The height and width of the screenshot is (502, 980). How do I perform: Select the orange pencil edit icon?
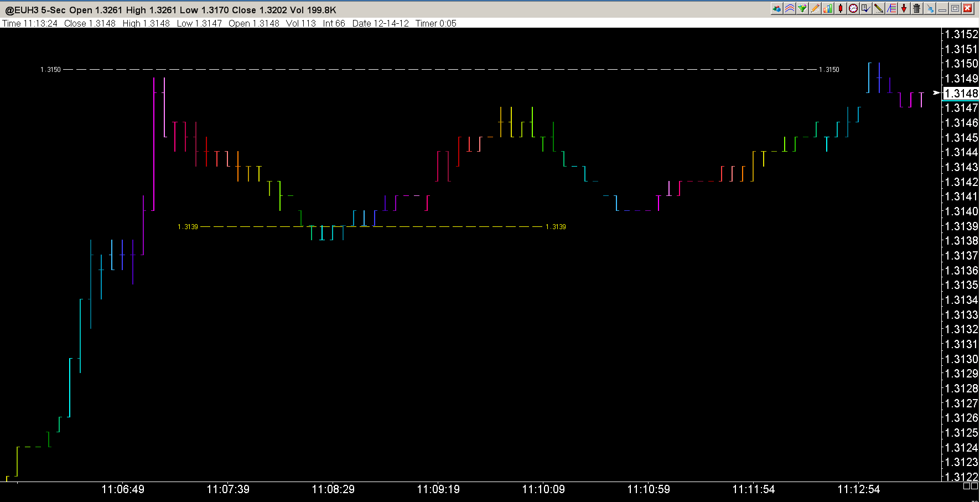(x=815, y=8)
